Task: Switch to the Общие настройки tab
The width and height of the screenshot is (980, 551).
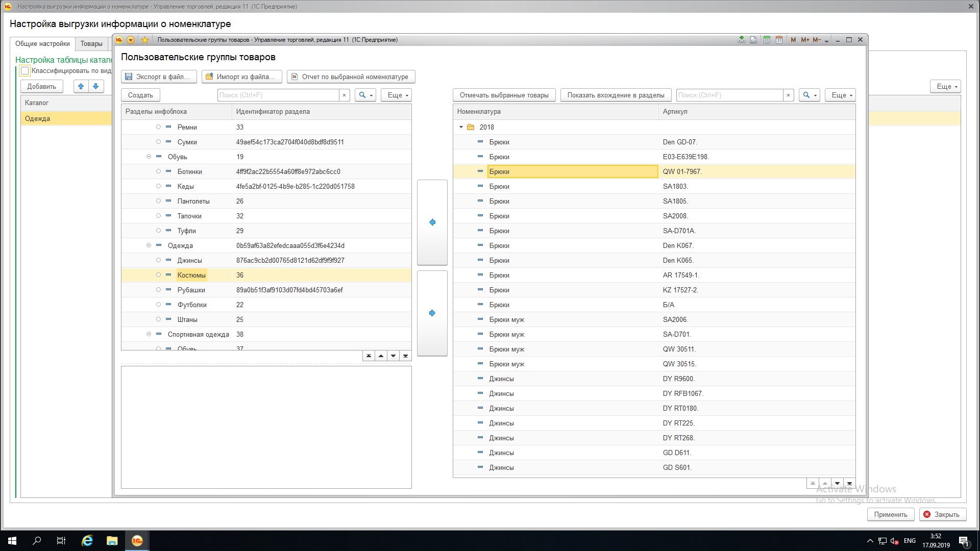Action: pyautogui.click(x=42, y=44)
